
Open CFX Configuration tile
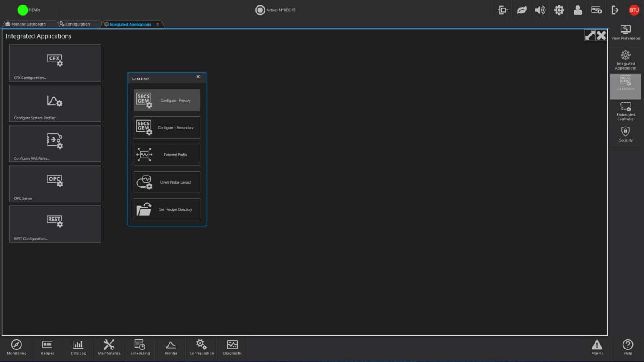click(x=55, y=63)
